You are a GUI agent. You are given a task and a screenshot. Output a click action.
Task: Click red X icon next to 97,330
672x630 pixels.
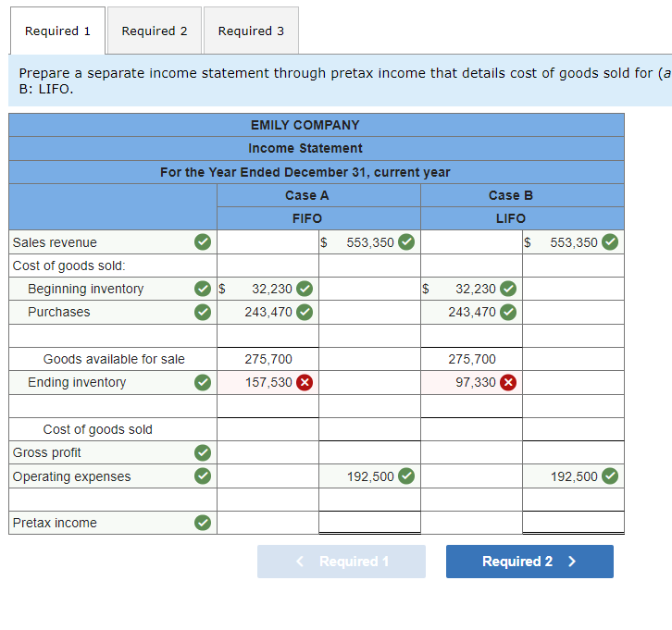pos(508,382)
